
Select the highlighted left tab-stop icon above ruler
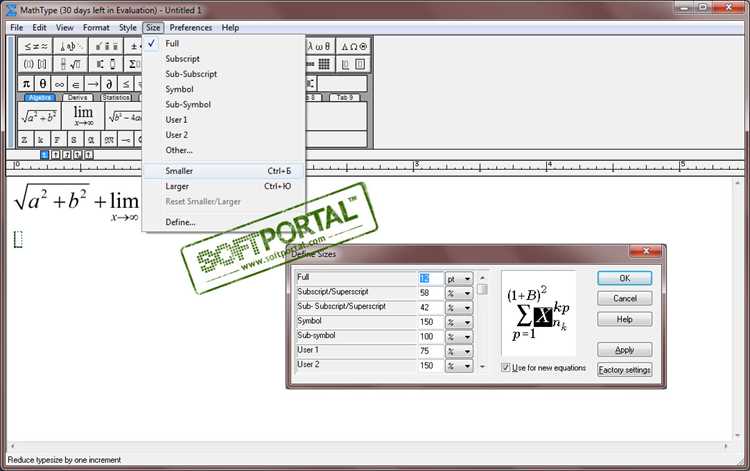(44, 154)
